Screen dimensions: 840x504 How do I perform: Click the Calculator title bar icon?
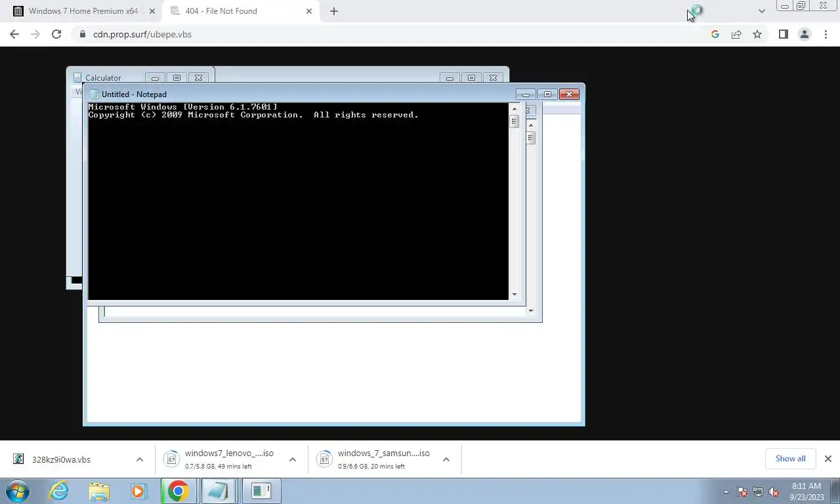point(77,77)
